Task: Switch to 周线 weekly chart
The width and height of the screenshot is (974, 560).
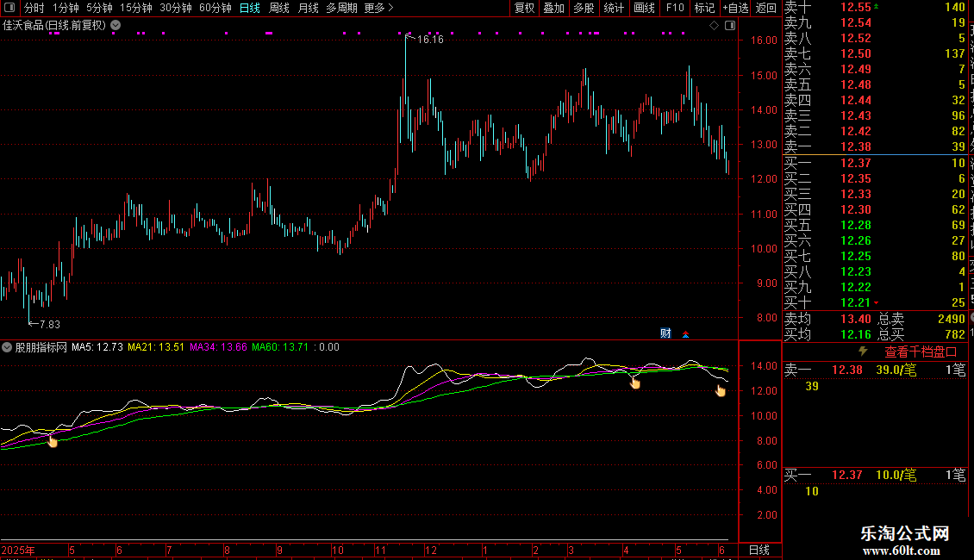Action: [x=279, y=8]
